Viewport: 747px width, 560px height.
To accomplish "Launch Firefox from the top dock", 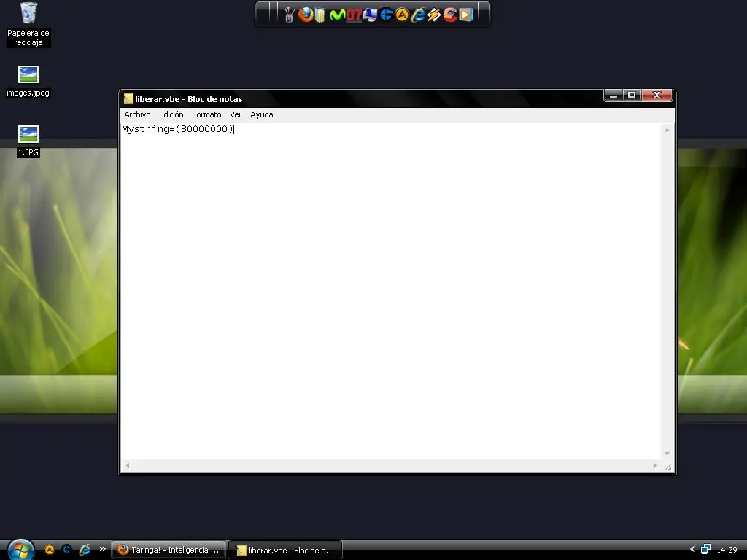I will 306,15.
